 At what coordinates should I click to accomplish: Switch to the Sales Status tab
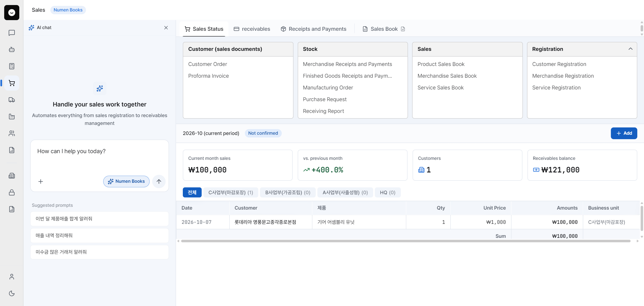coord(204,29)
